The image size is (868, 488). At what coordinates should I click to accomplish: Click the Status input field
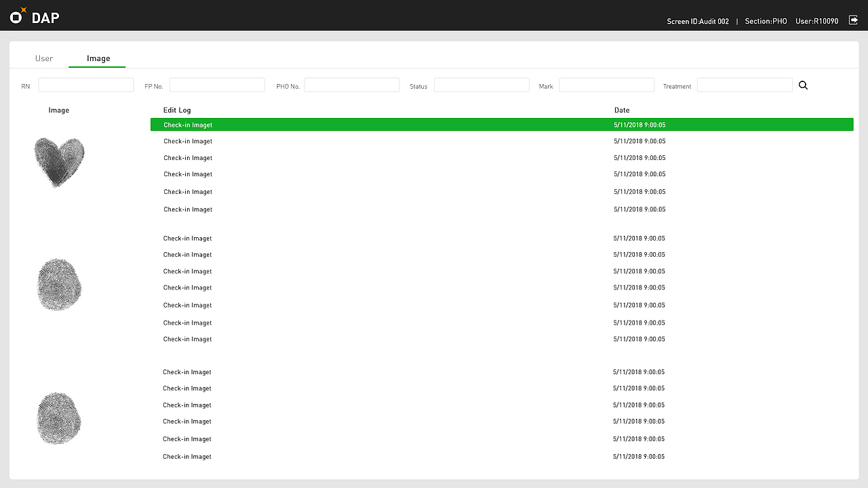tap(481, 85)
